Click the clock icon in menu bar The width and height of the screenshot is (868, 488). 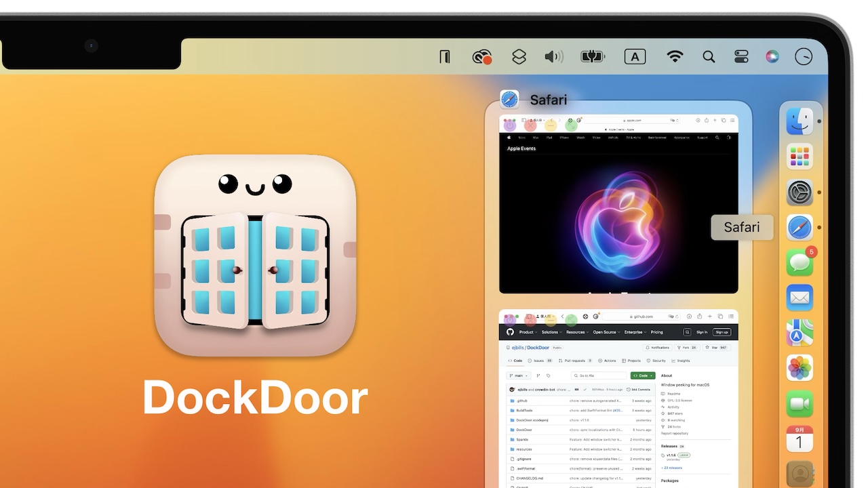pos(804,57)
